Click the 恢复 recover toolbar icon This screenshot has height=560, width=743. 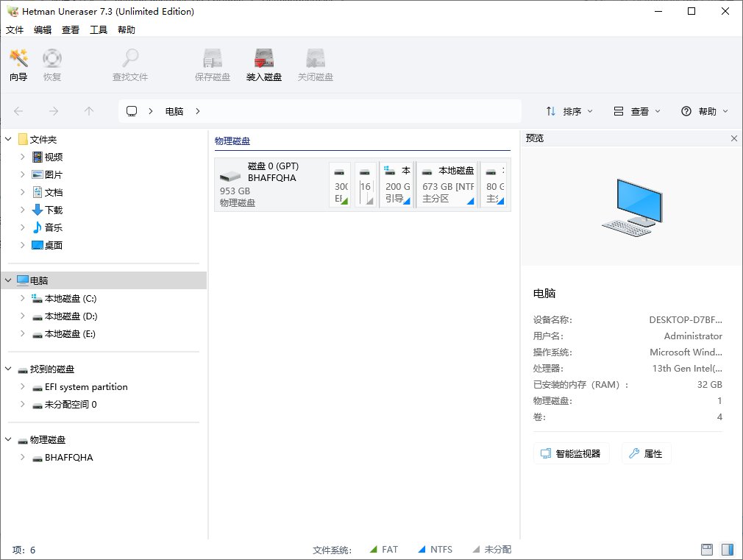click(x=52, y=65)
